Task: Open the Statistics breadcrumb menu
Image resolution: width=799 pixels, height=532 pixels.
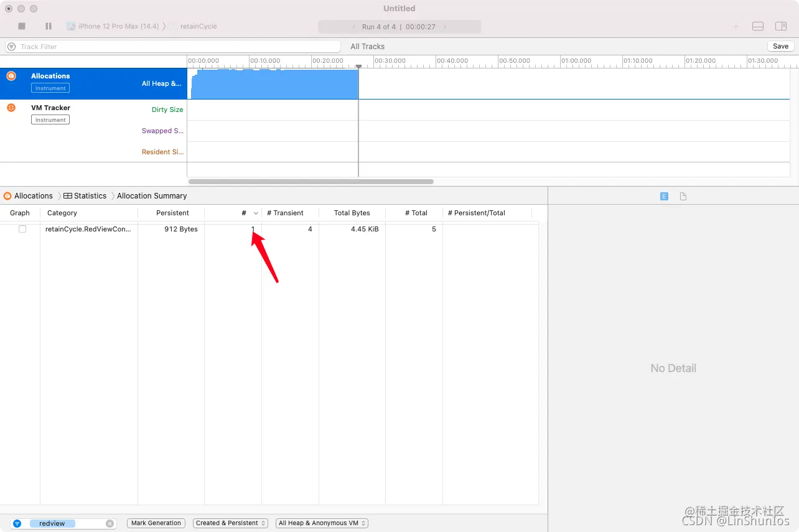Action: tap(85, 195)
